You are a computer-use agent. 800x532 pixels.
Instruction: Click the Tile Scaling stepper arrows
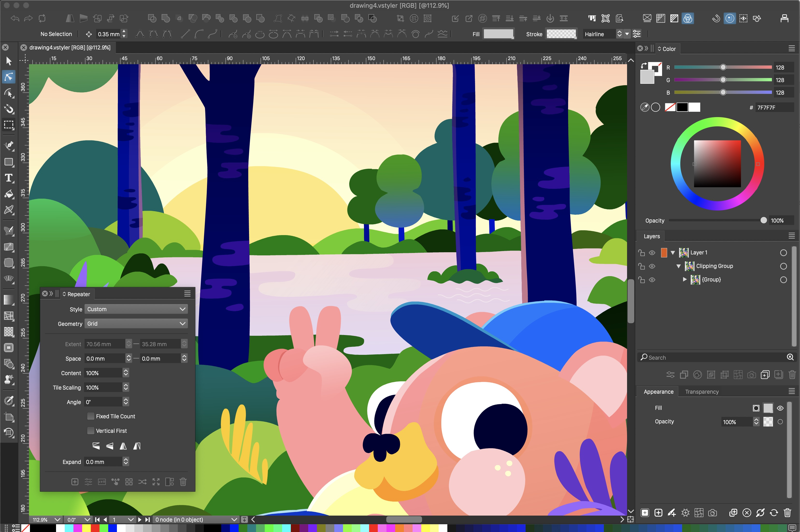(126, 387)
